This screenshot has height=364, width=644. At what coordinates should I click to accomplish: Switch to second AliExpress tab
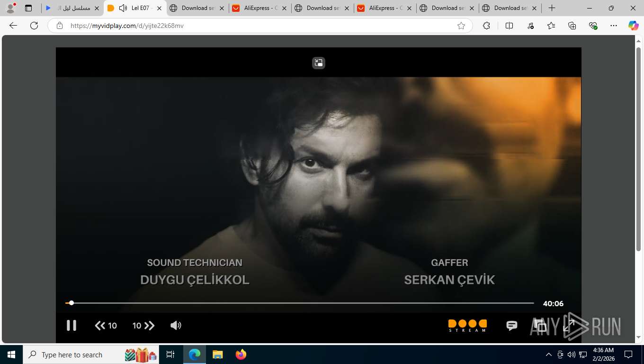pos(385,8)
